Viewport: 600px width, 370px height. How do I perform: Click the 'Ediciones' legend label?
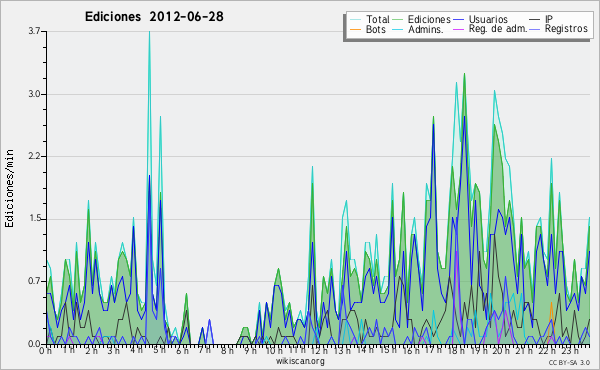[429, 19]
